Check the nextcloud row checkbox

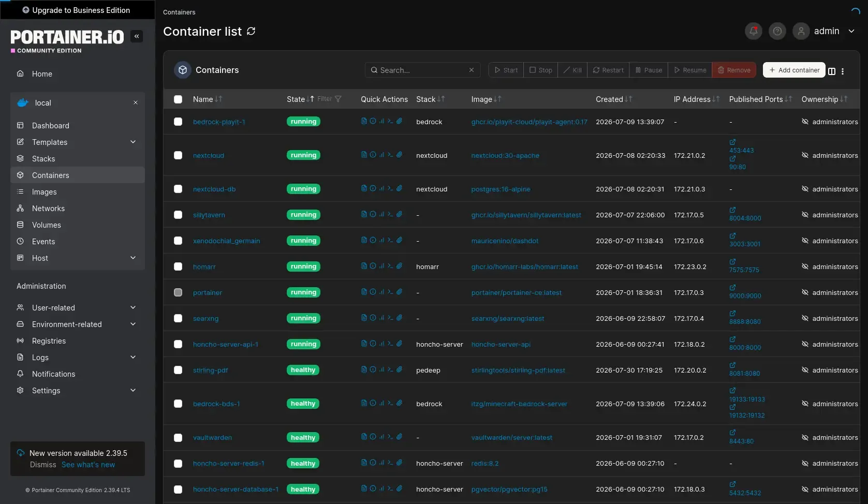[x=178, y=155]
